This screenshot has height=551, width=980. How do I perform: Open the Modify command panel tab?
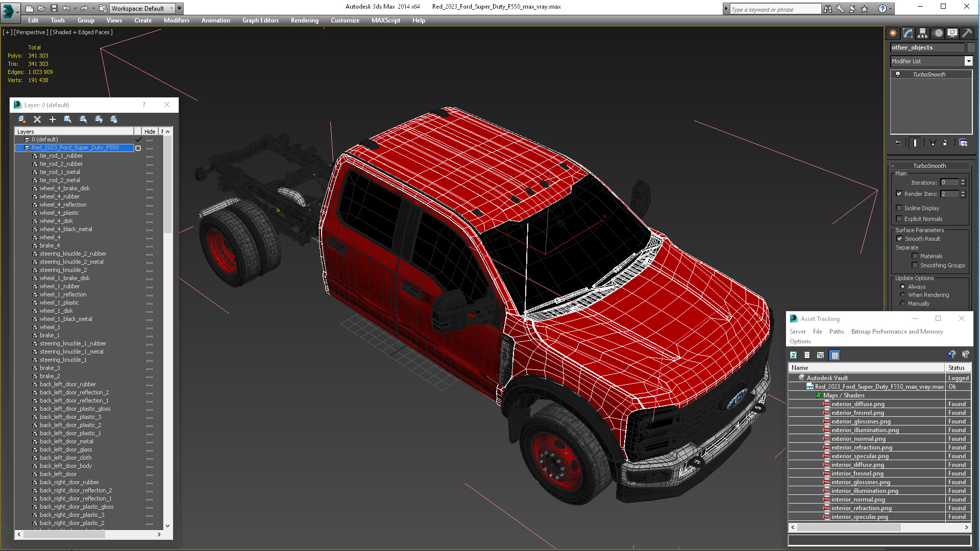908,33
